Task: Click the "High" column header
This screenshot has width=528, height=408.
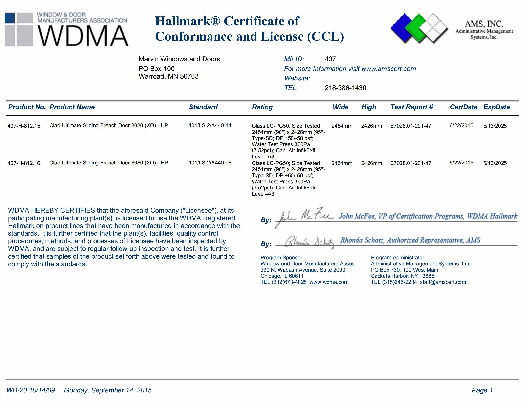Action: (369, 107)
